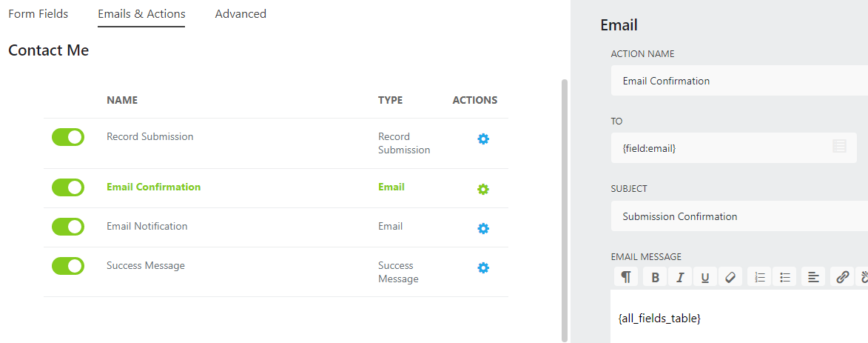Viewport: 868px width, 343px height.
Task: Insert a link in the email message
Action: 842,277
